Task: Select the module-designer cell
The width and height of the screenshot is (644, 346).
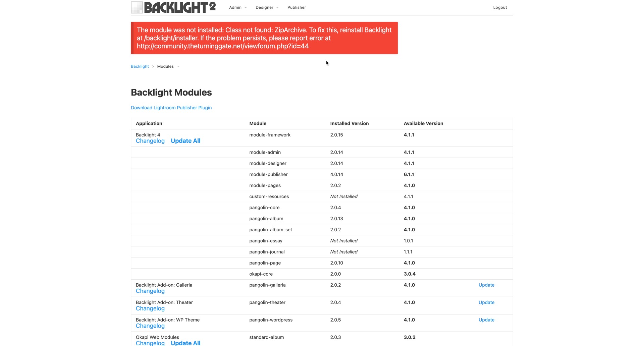Action: click(x=268, y=163)
